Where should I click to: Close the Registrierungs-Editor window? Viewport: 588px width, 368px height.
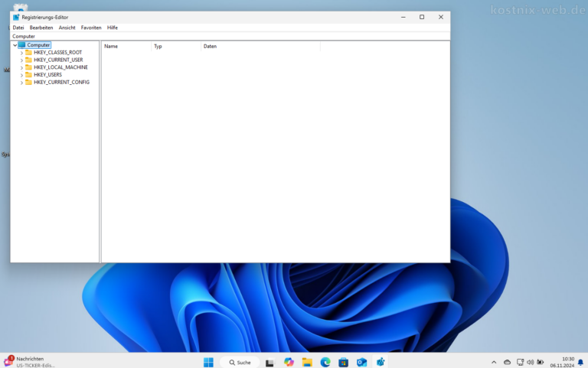click(x=441, y=18)
